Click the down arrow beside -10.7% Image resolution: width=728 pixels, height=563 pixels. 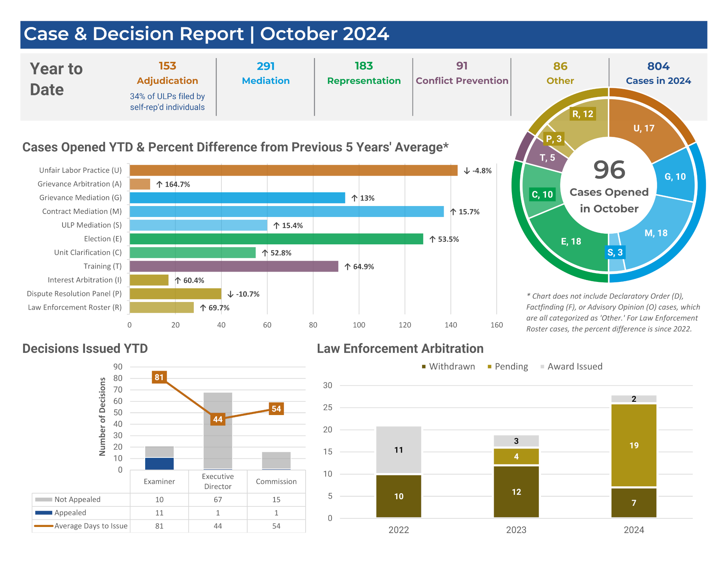[231, 294]
